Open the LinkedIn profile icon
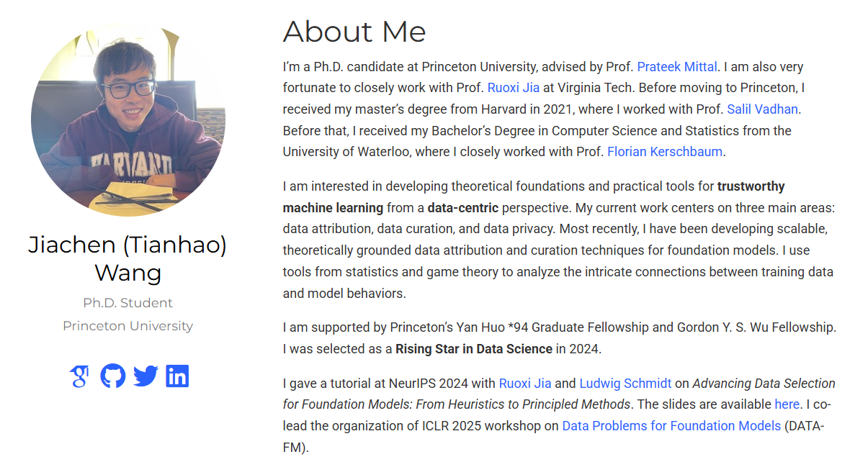The width and height of the screenshot is (868, 462). 177,376
